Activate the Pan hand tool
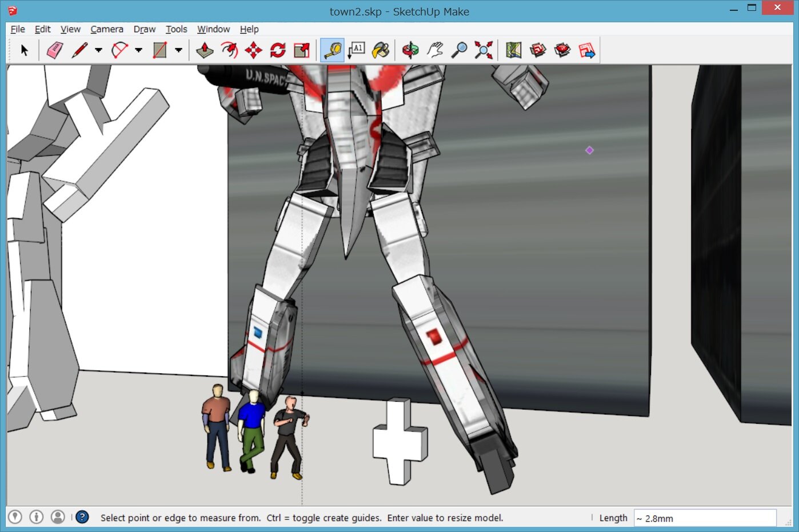The height and width of the screenshot is (532, 799). coord(435,50)
